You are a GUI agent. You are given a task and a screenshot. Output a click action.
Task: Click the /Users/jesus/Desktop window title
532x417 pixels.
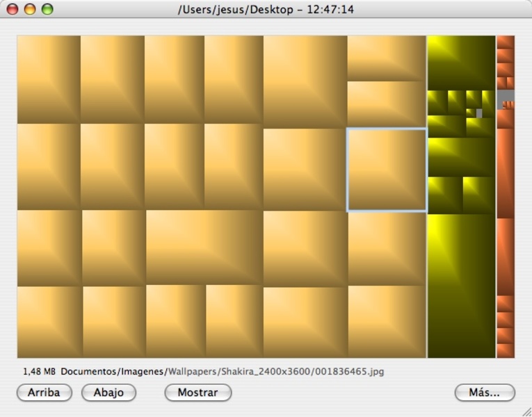pyautogui.click(x=235, y=10)
